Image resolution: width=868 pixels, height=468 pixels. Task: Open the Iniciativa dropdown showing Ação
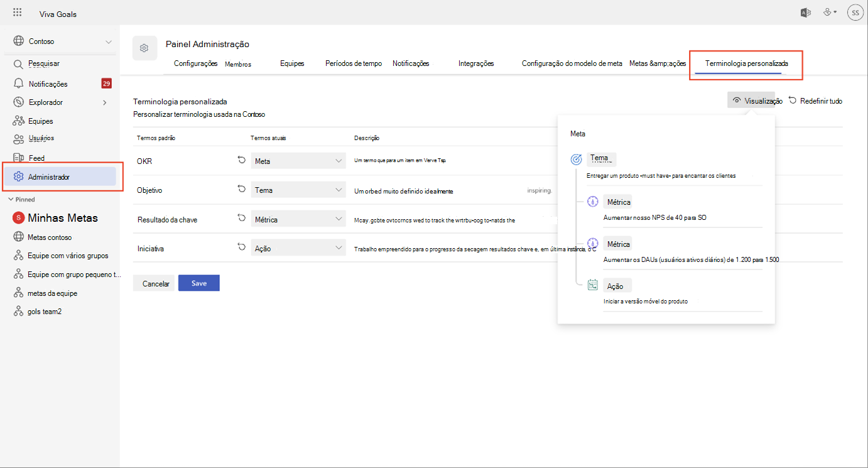[298, 248]
